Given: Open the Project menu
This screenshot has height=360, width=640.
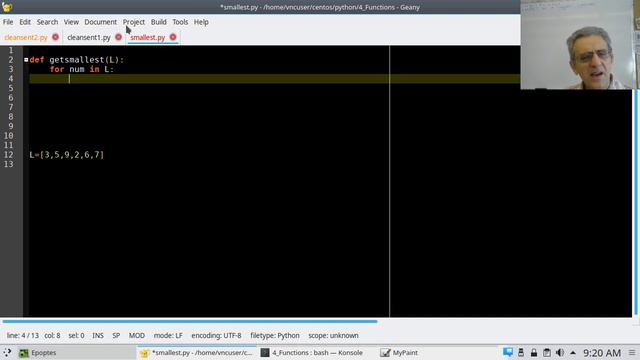Looking at the screenshot, I should [x=134, y=22].
